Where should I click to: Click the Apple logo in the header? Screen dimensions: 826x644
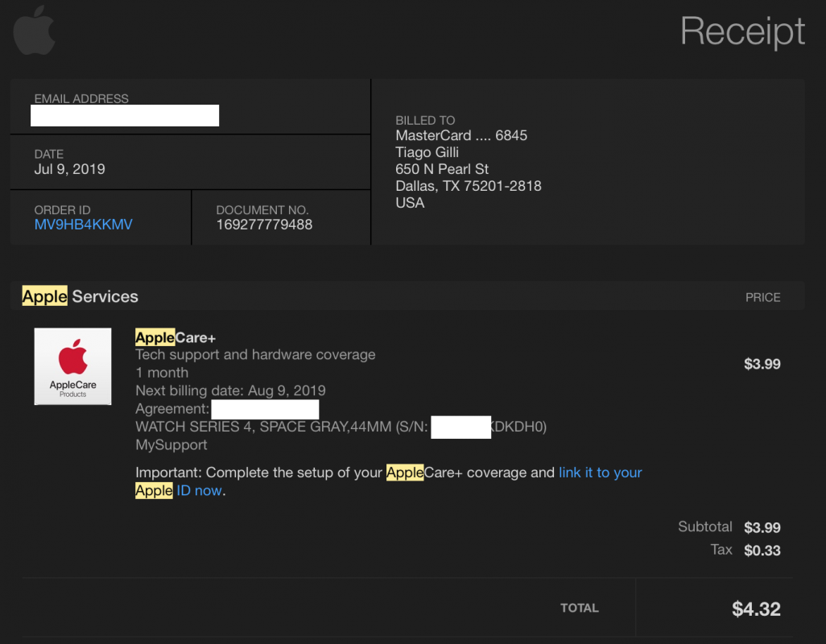coord(35,31)
